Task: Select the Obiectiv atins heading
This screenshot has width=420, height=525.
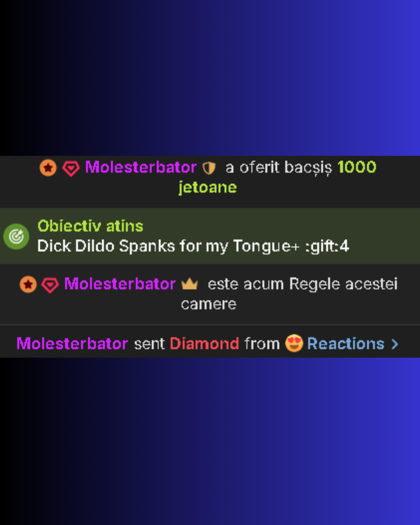Action: (90, 226)
